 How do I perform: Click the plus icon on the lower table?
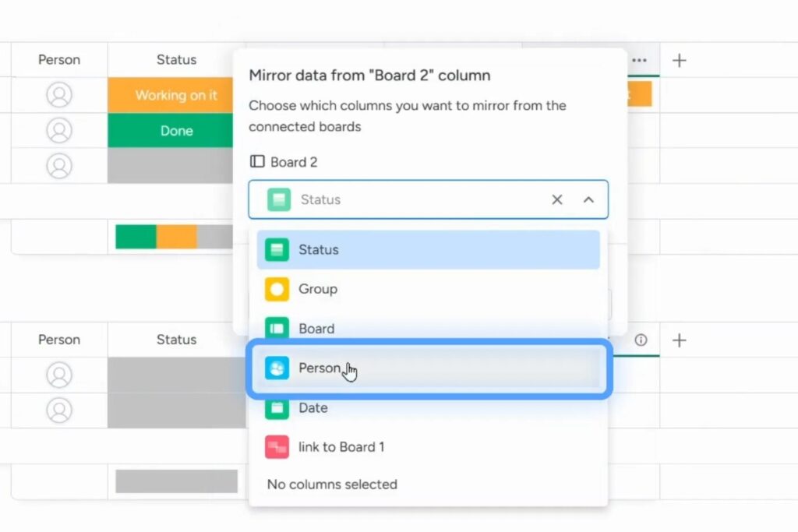679,340
